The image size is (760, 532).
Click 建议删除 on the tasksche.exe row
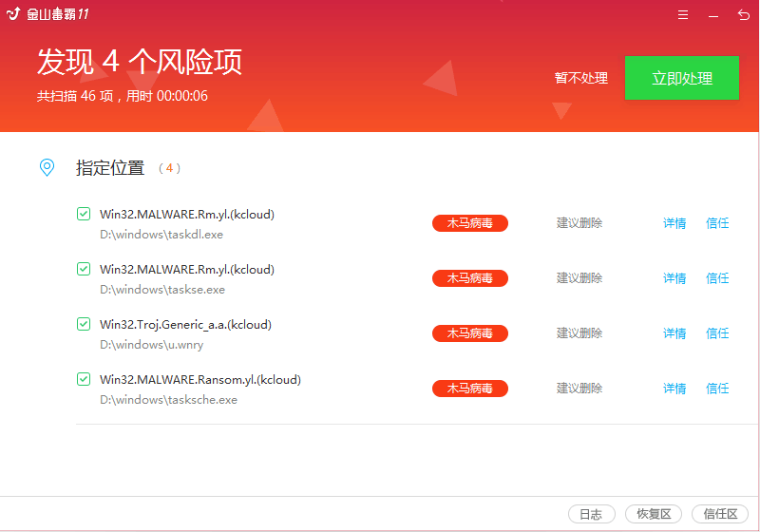pyautogui.click(x=579, y=389)
